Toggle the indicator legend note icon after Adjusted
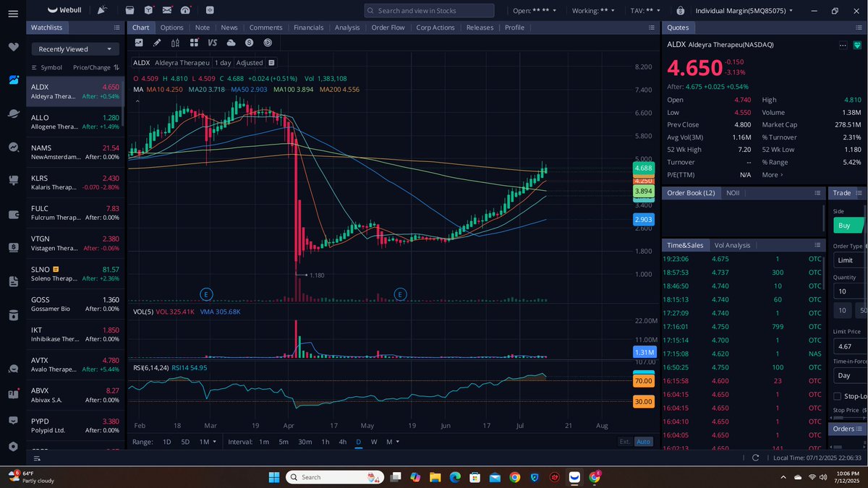The width and height of the screenshot is (868, 488). (x=271, y=63)
